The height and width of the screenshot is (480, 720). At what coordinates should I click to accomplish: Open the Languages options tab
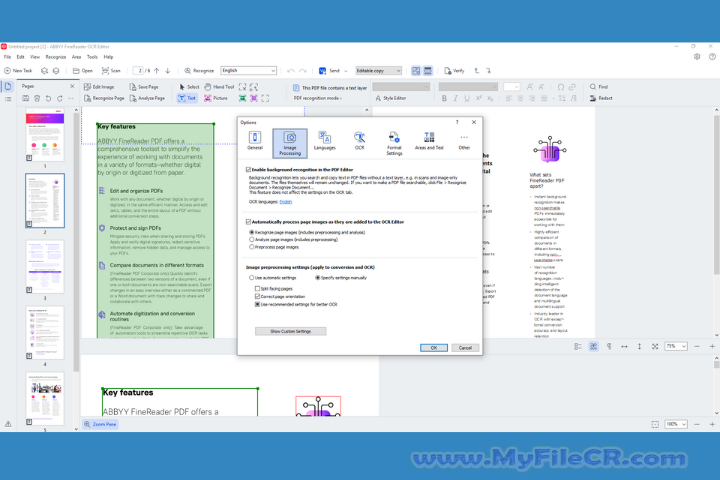325,141
